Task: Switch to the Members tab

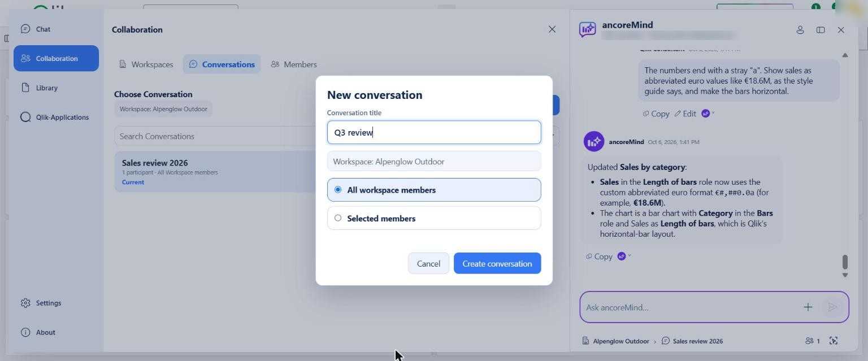Action: [x=294, y=64]
